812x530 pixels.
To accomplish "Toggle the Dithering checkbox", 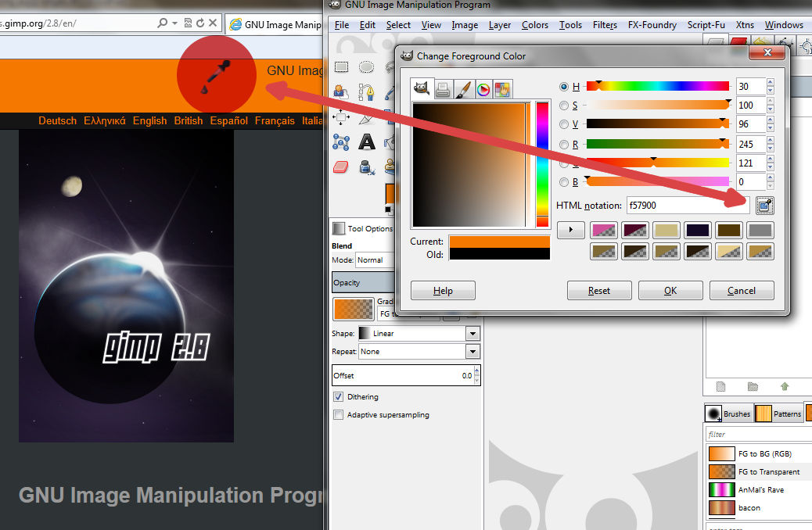I will tap(338, 397).
